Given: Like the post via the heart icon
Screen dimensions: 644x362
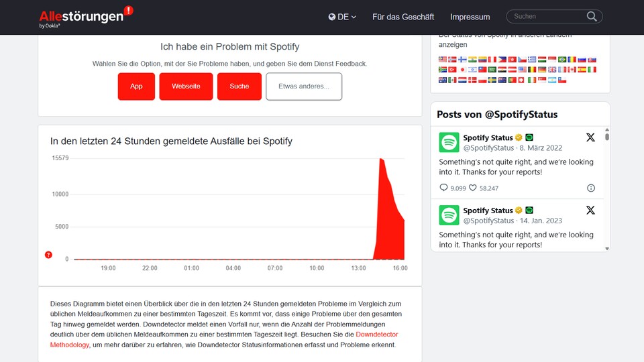Looking at the screenshot, I should click(x=472, y=188).
